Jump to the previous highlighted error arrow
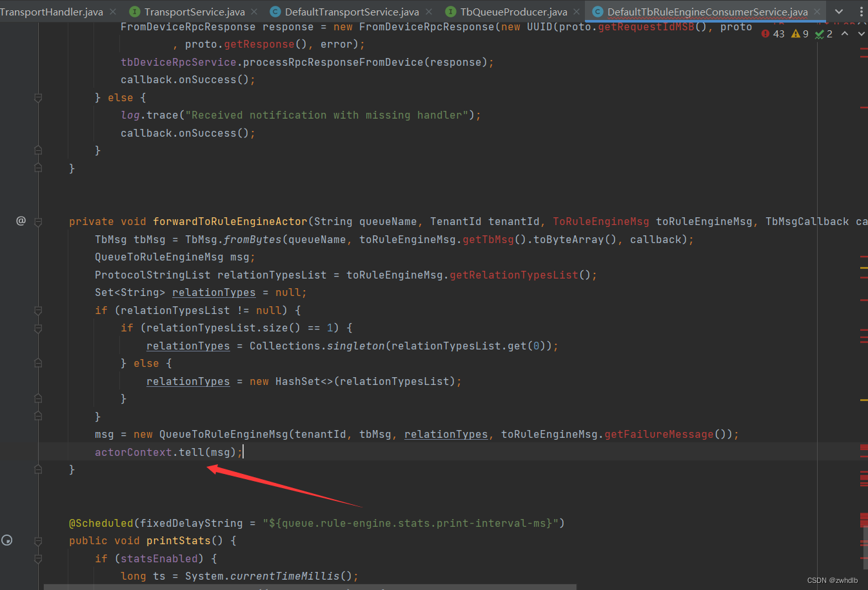The image size is (868, 590). tap(845, 34)
